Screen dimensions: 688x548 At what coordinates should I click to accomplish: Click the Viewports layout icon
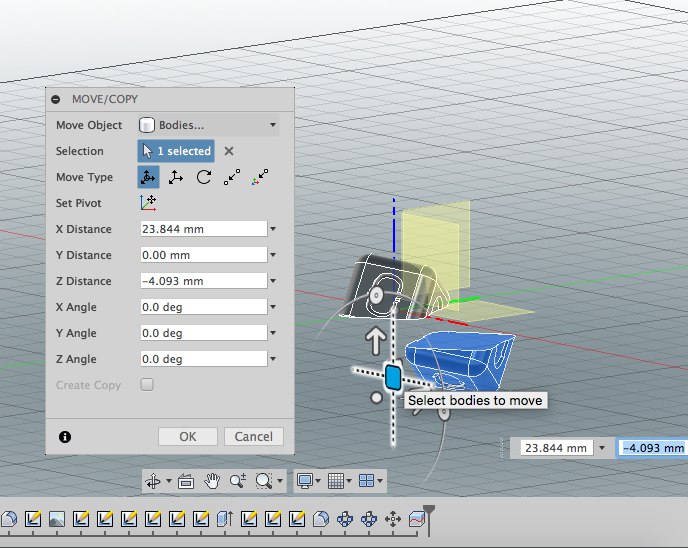pos(366,481)
